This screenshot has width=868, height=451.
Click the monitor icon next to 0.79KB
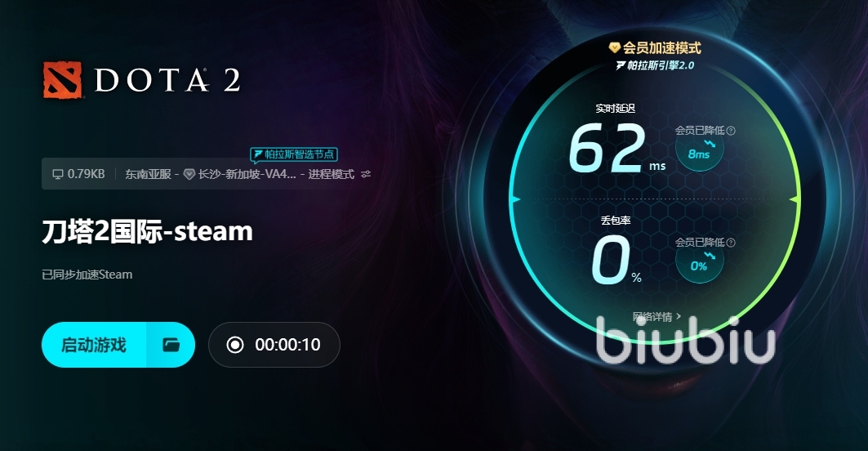pyautogui.click(x=58, y=174)
